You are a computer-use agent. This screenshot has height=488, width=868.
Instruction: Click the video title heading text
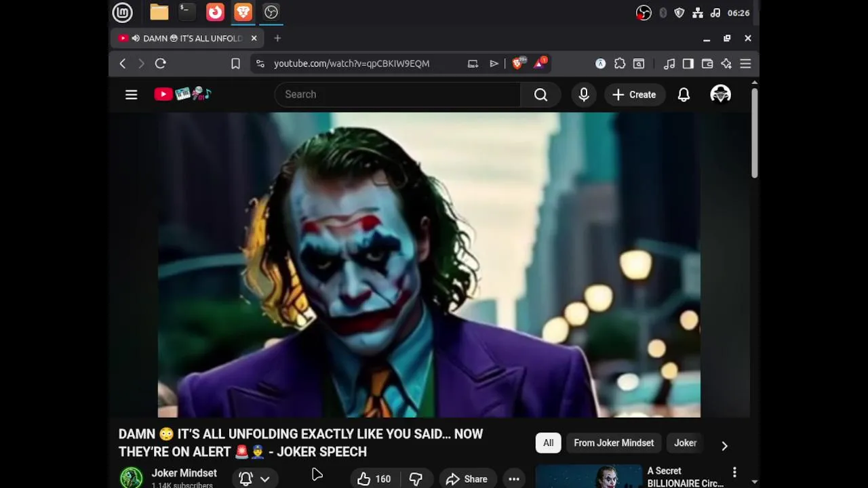[300, 443]
